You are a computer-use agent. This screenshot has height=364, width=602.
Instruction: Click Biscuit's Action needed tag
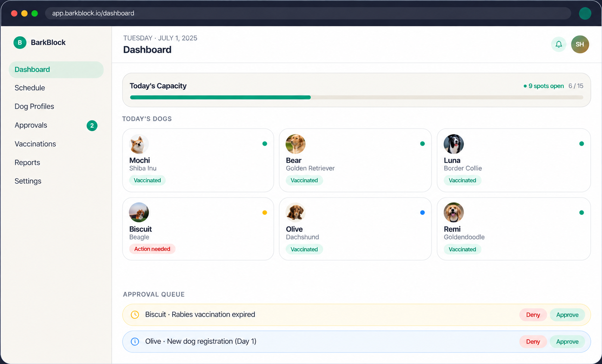(152, 249)
